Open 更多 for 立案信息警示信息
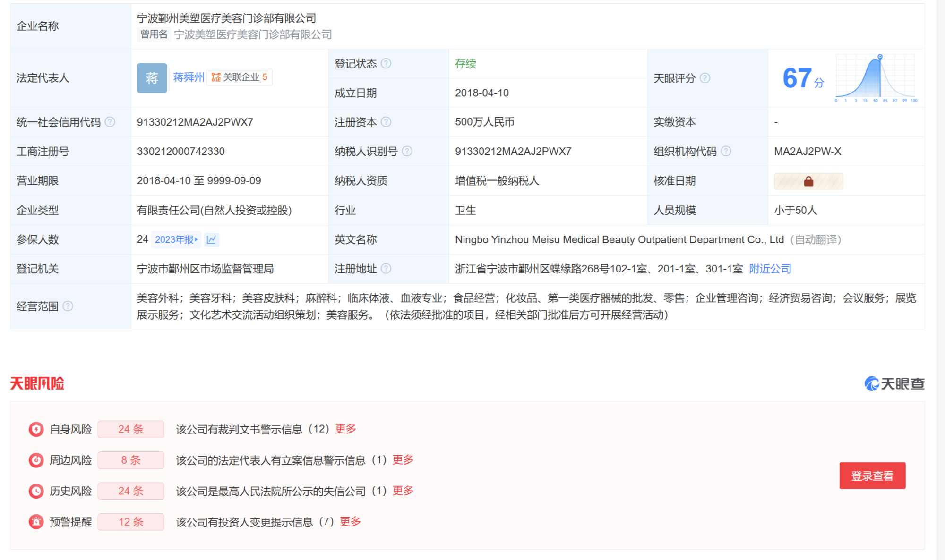This screenshot has width=945, height=560. coord(403,460)
